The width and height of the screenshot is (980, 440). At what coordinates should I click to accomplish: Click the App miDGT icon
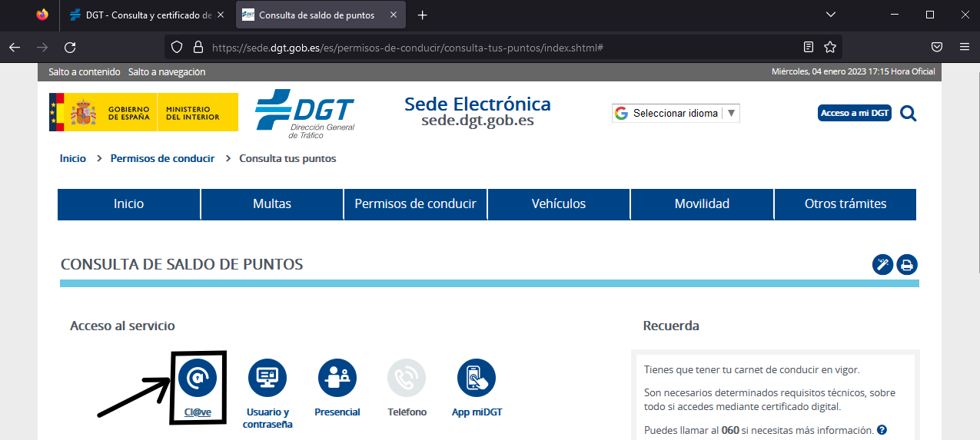tap(477, 378)
